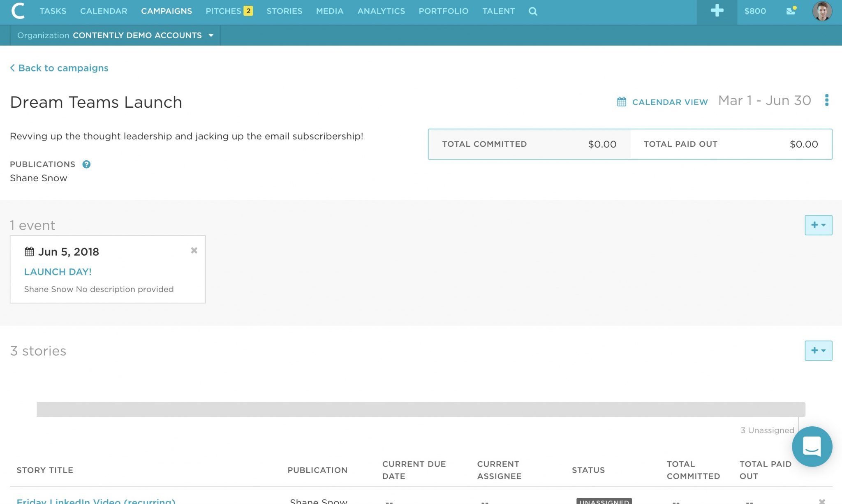The width and height of the screenshot is (842, 504).
Task: Navigate back to campaigns
Action: click(x=59, y=68)
